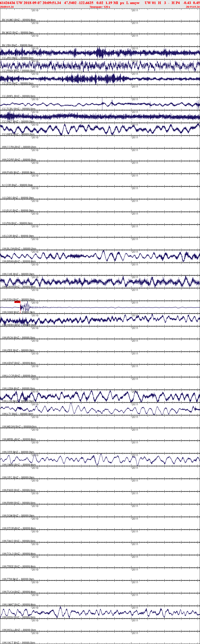Select the BK.HUMO.BHZ station label
The image size is (200, 644).
click(x=19, y=20)
